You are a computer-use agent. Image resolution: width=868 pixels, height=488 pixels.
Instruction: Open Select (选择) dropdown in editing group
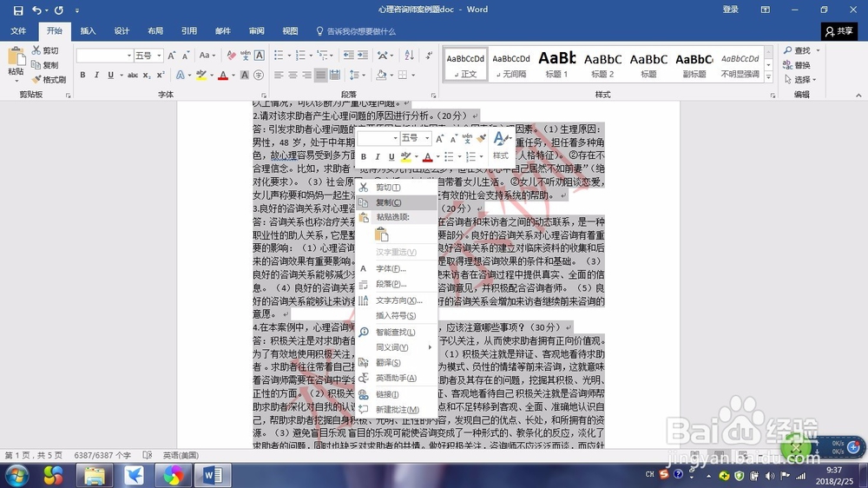[800, 79]
